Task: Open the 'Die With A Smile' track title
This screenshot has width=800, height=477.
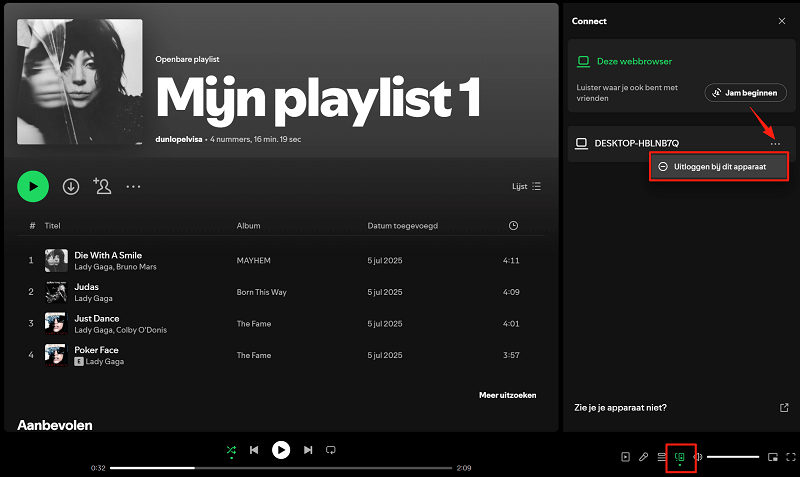Action: coord(108,255)
